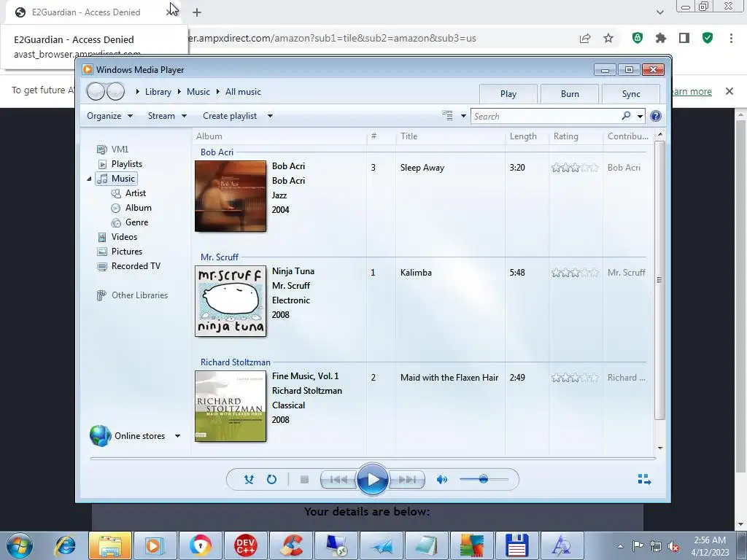The width and height of the screenshot is (747, 560).
Task: Adjust the volume slider handle
Action: point(484,479)
